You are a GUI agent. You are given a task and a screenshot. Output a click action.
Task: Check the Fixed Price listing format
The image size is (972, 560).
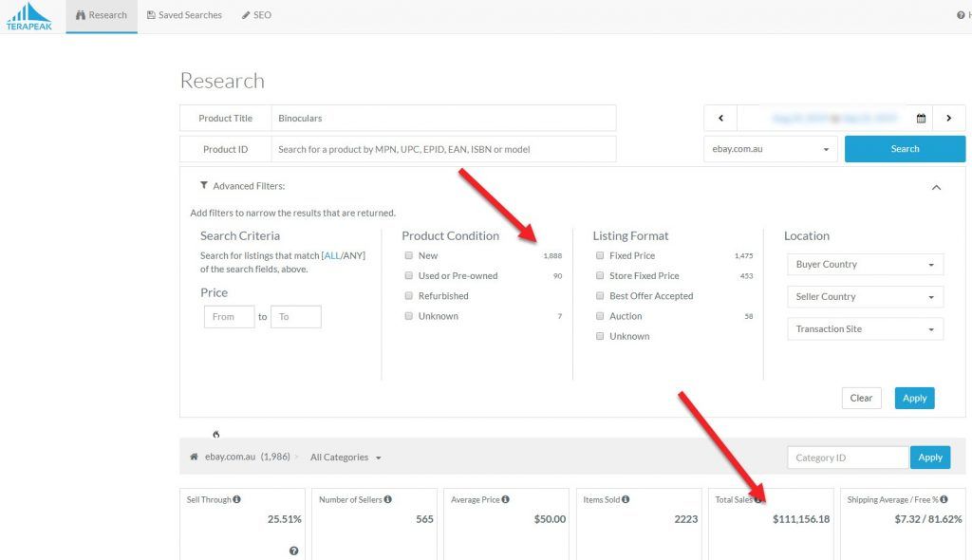click(600, 255)
